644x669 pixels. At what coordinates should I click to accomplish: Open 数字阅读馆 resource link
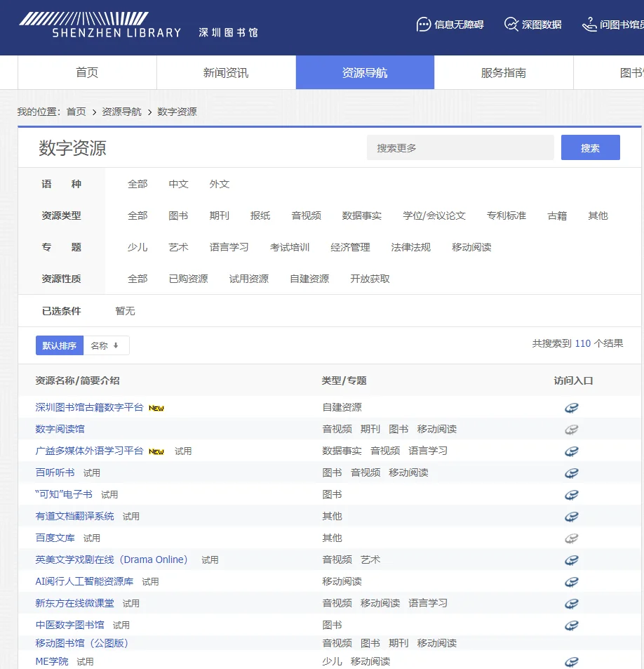pyautogui.click(x=60, y=429)
